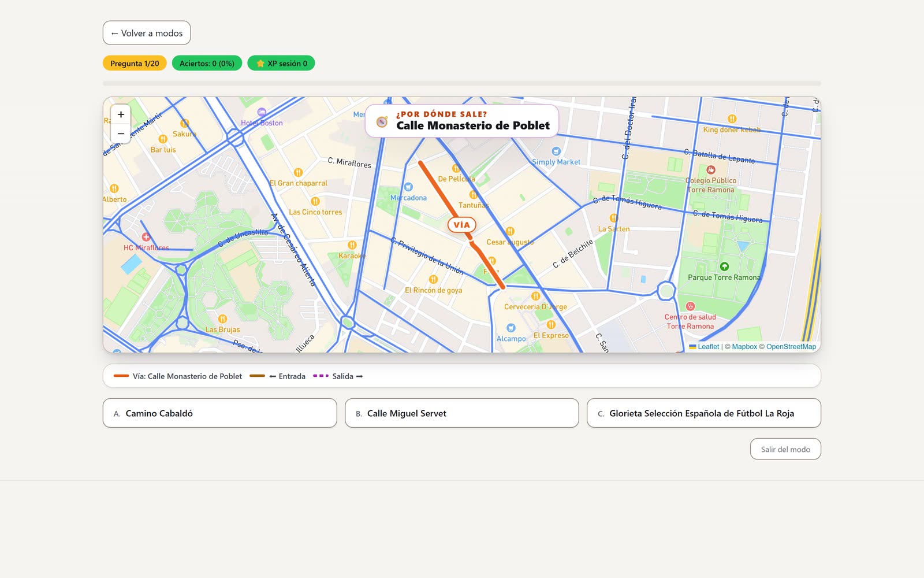Click the C. de Belchite street label

573,254
